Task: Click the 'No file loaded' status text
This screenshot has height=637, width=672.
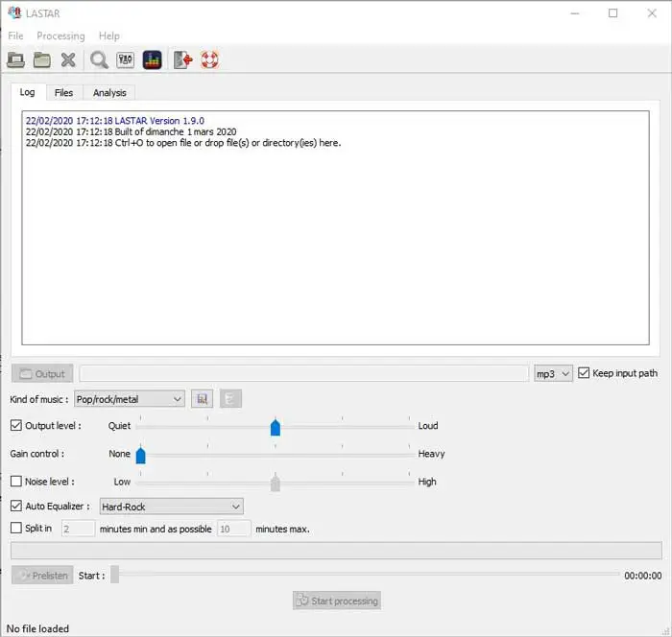Action: pyautogui.click(x=37, y=628)
